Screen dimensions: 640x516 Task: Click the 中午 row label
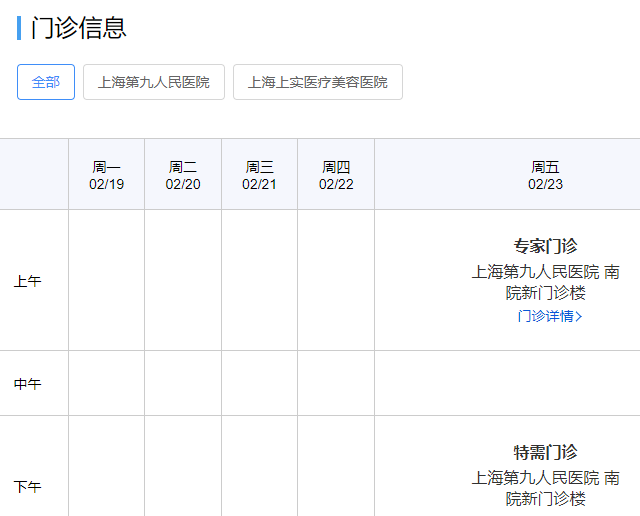27,384
